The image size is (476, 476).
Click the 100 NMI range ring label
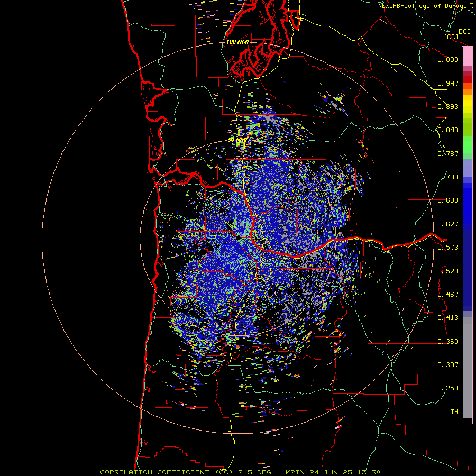(237, 42)
